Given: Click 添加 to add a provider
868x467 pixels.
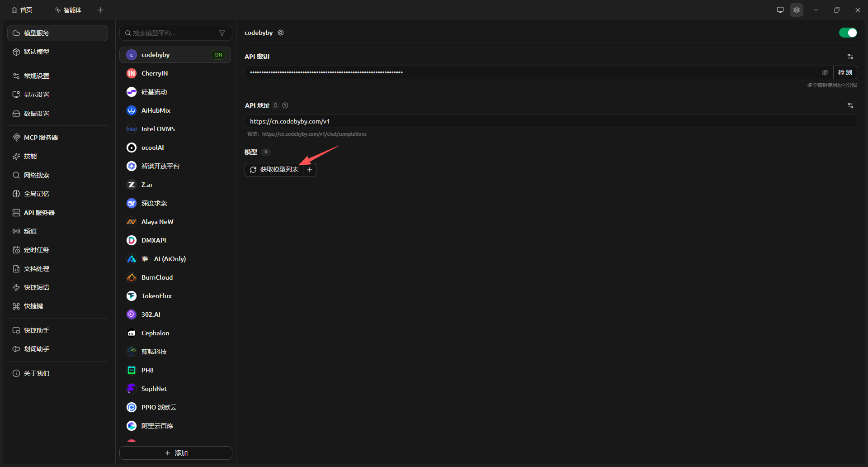Looking at the screenshot, I should (176, 453).
